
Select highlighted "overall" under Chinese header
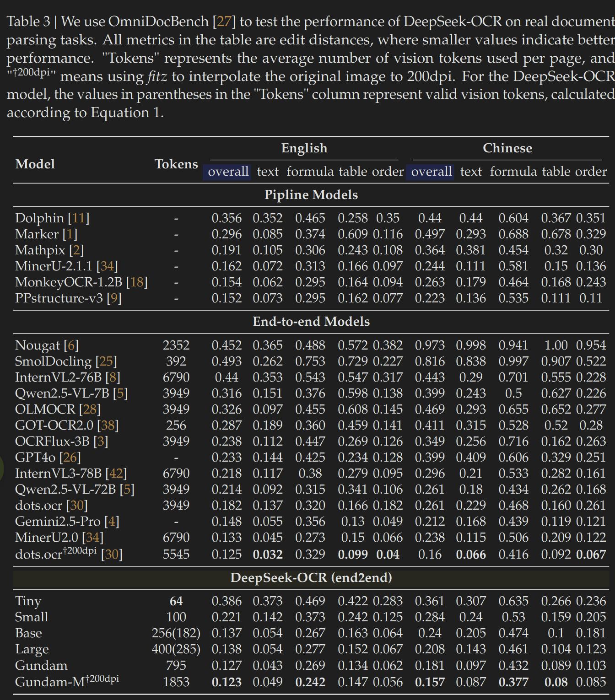click(x=431, y=172)
